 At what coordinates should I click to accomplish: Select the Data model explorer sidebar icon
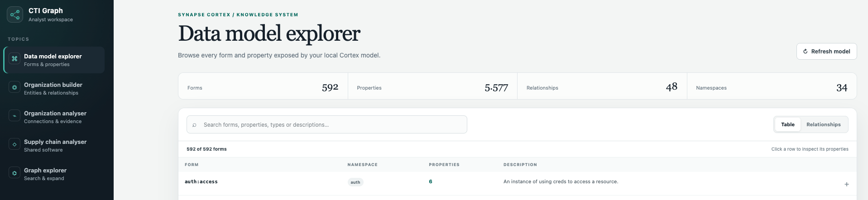14,59
